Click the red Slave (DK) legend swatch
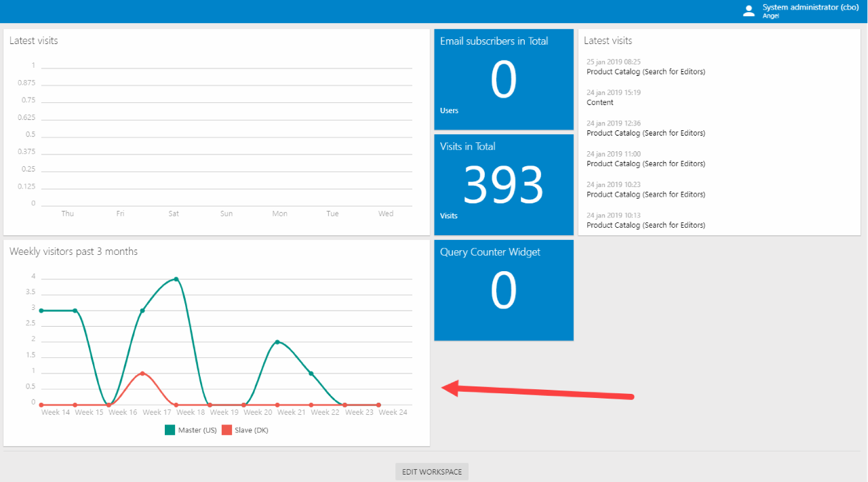 227,430
